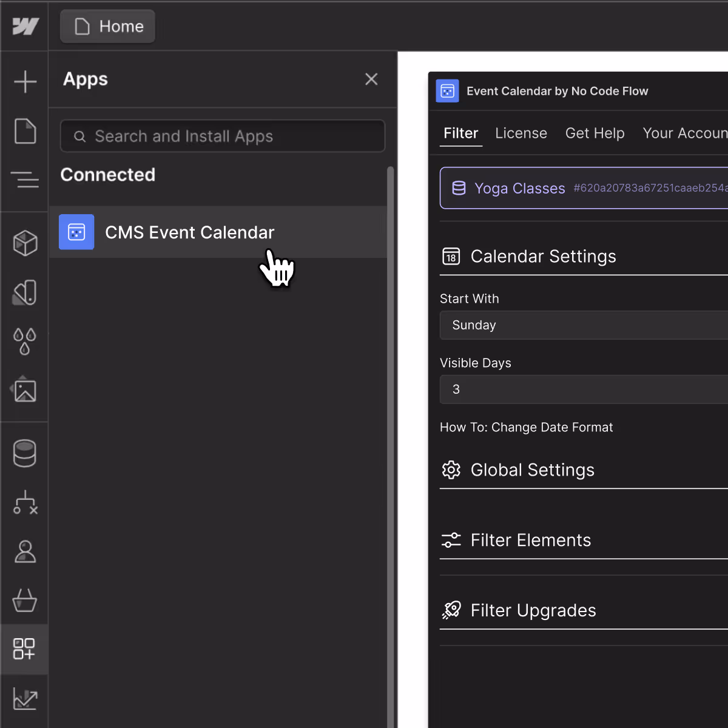Click the Filter Upgrades rocket icon

[451, 610]
